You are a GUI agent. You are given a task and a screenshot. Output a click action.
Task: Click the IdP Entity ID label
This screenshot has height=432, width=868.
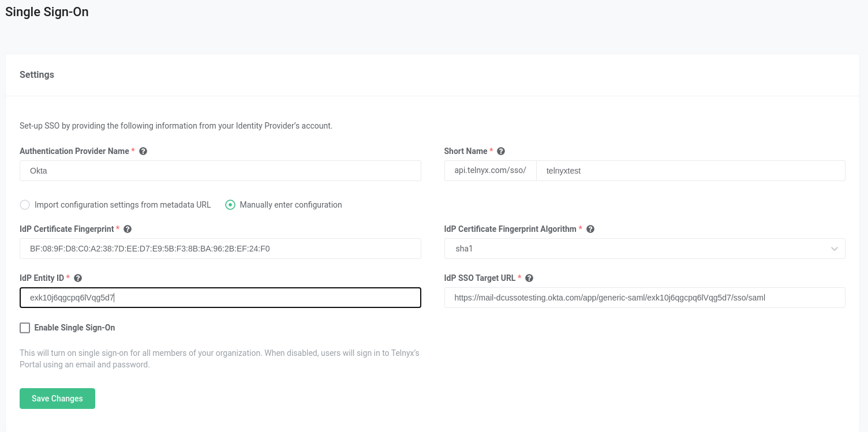coord(42,278)
